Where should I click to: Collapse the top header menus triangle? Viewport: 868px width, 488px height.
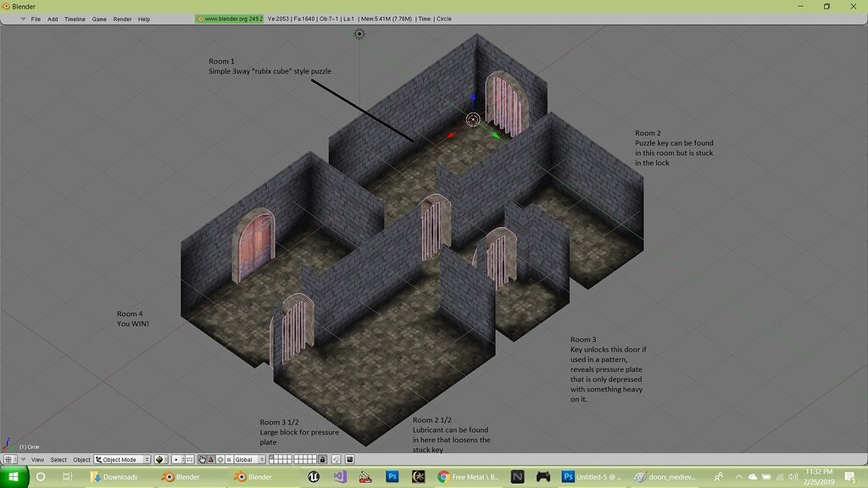click(x=23, y=19)
